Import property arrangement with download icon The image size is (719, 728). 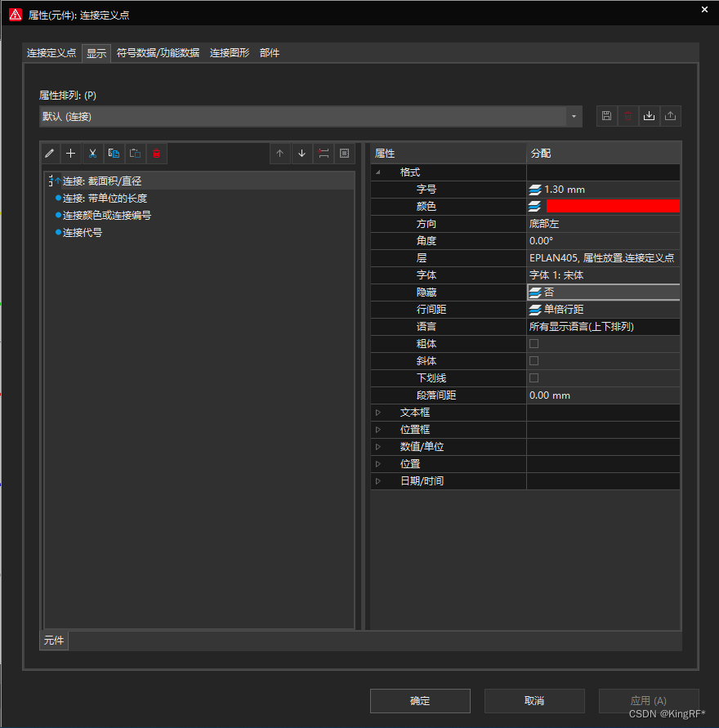(649, 116)
